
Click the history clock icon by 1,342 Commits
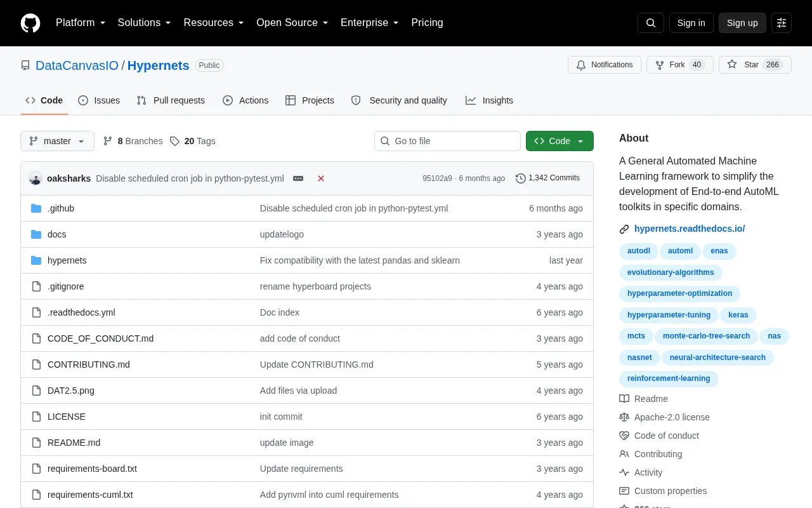pos(521,178)
